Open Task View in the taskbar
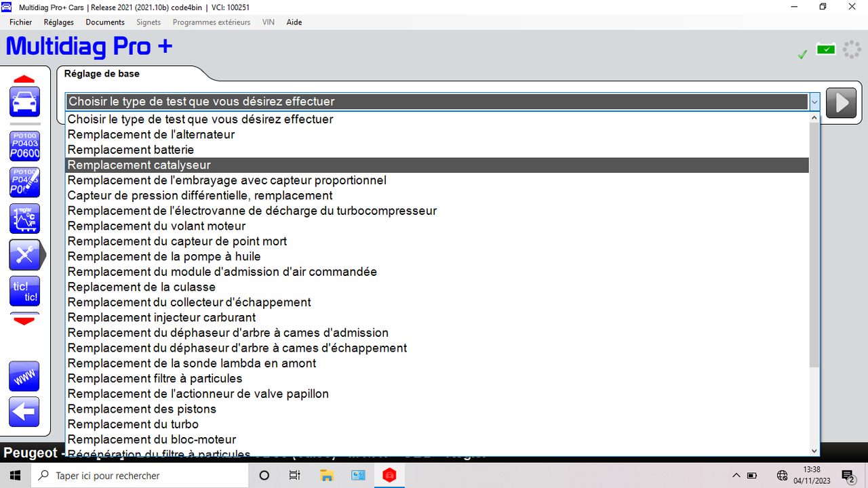The height and width of the screenshot is (488, 868). [x=295, y=475]
